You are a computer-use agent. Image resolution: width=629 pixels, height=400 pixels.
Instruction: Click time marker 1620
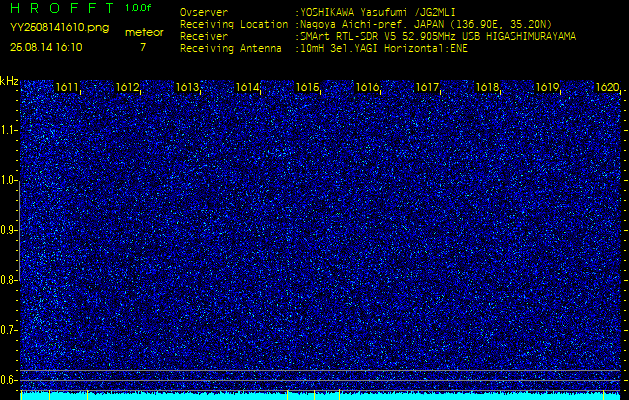click(607, 87)
